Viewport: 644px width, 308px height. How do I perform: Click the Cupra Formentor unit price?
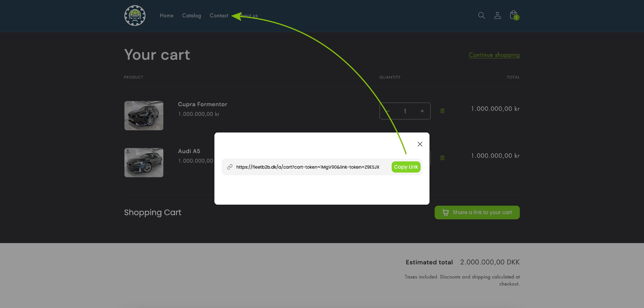tap(198, 114)
